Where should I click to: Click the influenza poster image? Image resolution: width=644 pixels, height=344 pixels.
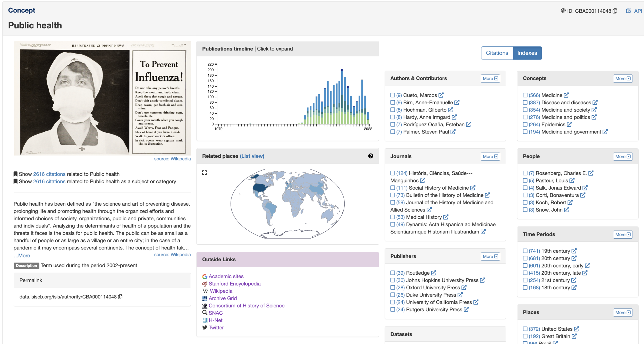click(x=102, y=98)
